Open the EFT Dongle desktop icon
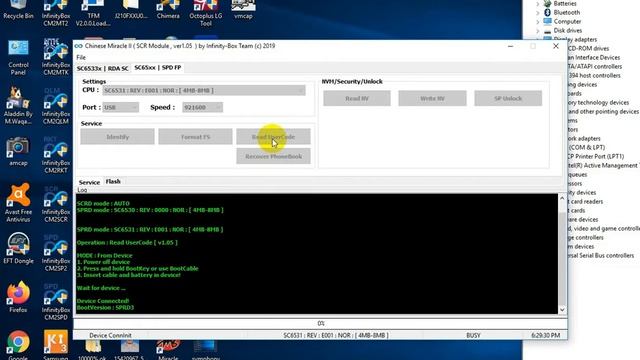 18,249
